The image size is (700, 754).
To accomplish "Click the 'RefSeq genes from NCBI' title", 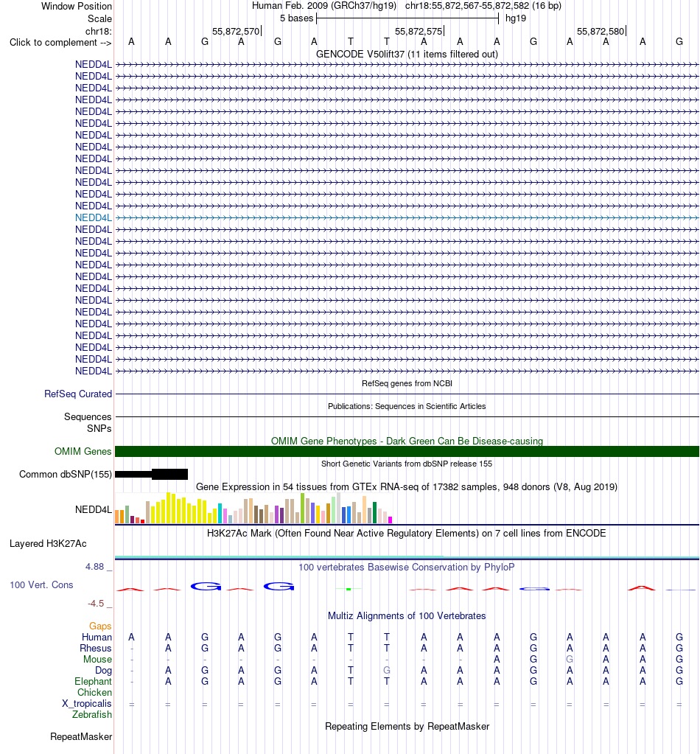I will coord(407,383).
